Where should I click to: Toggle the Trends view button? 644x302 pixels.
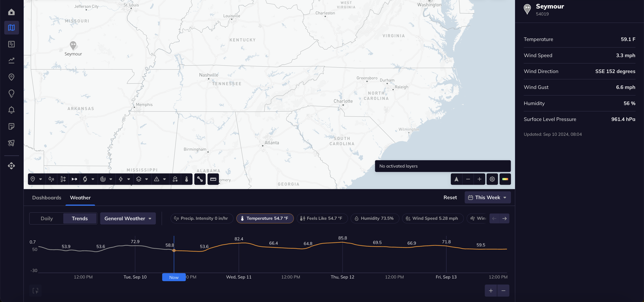click(x=79, y=218)
